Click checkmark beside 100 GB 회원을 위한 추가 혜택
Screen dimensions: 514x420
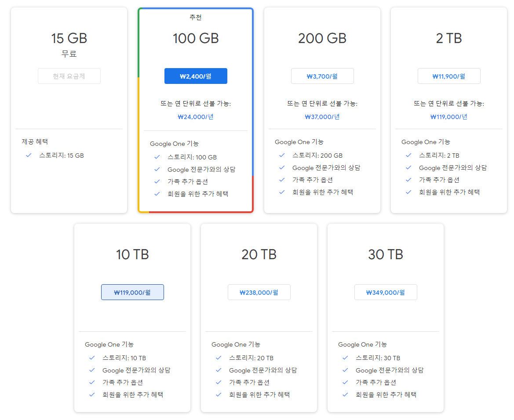(157, 194)
